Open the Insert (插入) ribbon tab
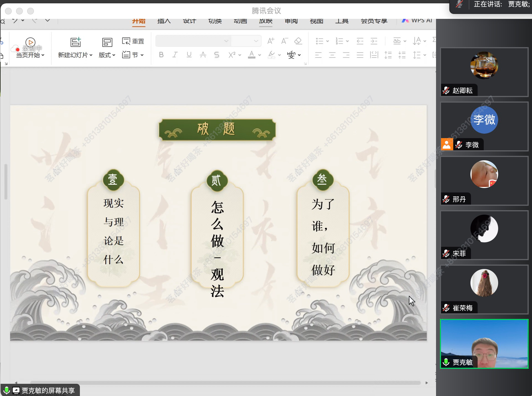The image size is (532, 396). point(164,21)
